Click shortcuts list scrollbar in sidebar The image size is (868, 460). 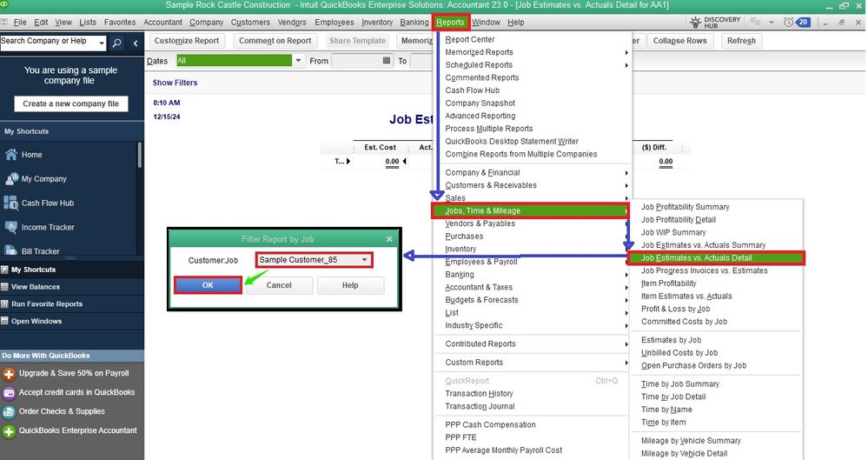click(x=140, y=155)
